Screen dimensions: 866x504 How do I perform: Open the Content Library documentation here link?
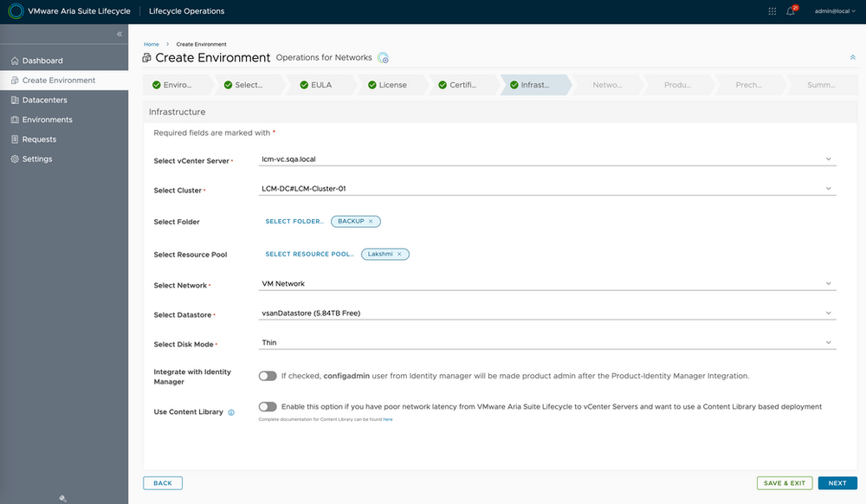[x=388, y=419]
